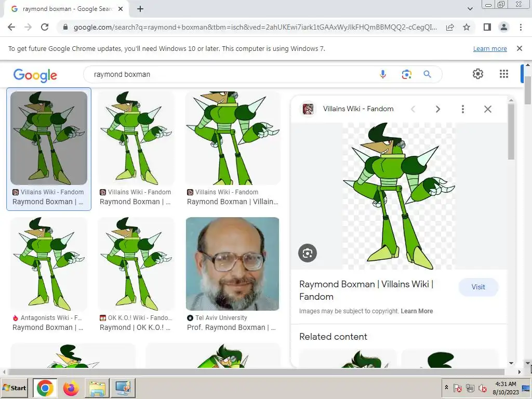Share this page from the address bar
532x399 pixels.
tap(450, 27)
